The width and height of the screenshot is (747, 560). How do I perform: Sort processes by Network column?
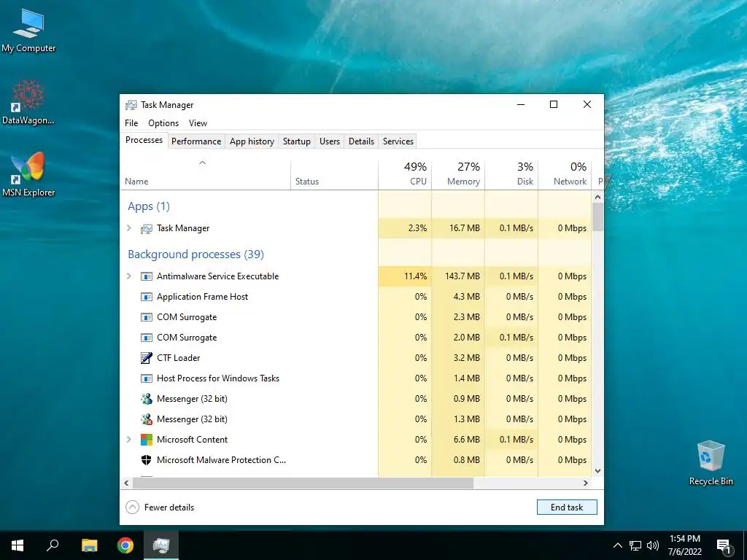565,174
